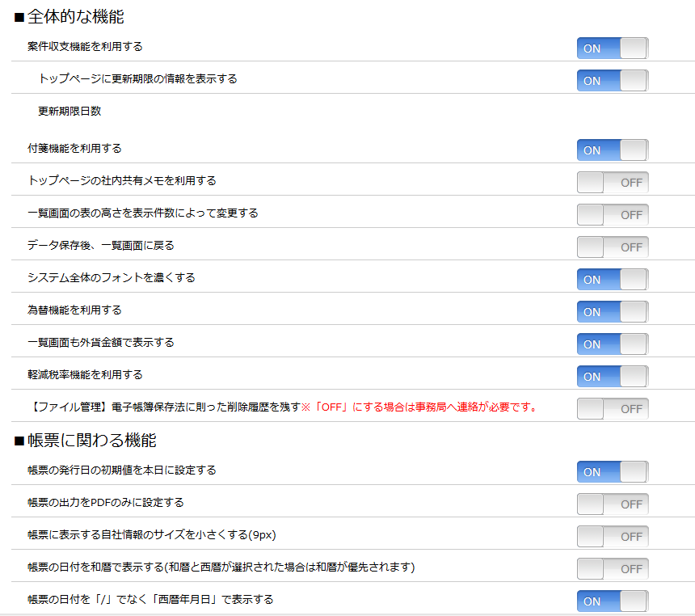Click the ■帳票に関わる機能 section heading

(x=85, y=441)
